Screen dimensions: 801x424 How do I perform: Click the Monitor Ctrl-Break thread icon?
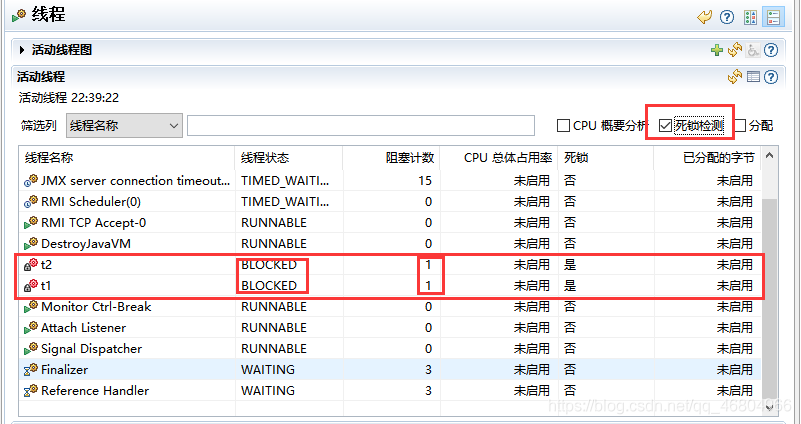[31, 307]
